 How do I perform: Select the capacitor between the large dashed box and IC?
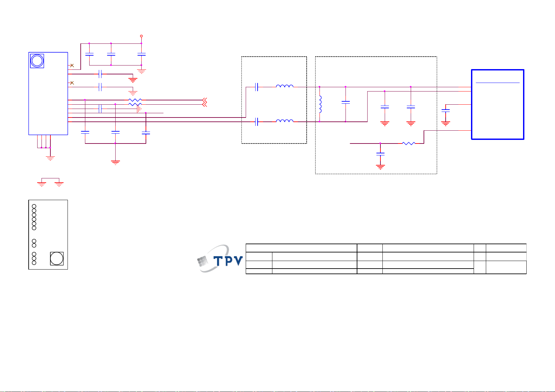[445, 110]
